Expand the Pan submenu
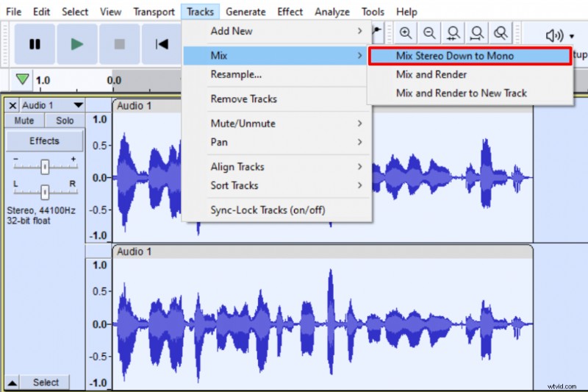 (276, 142)
